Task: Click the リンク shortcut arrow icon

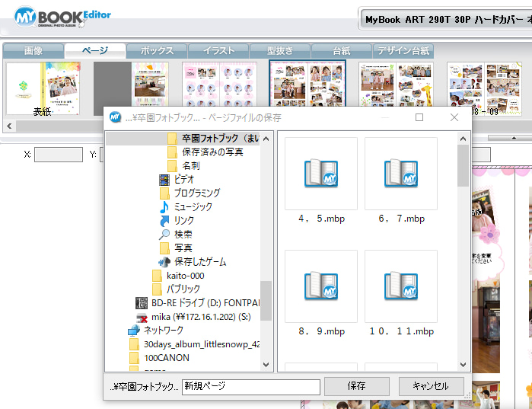Action: (x=164, y=221)
